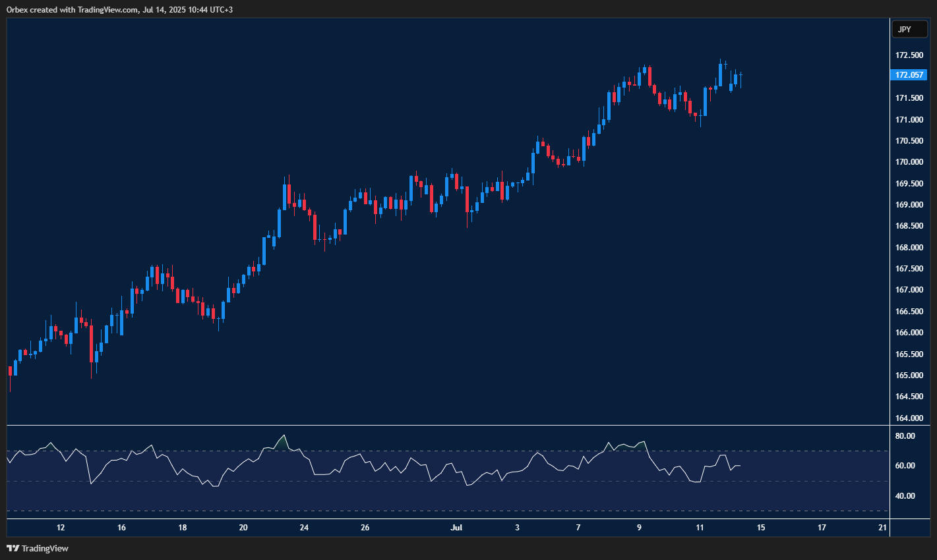Click the RSI peak above 80 near June 23
The width and height of the screenshot is (937, 560).
(x=284, y=436)
